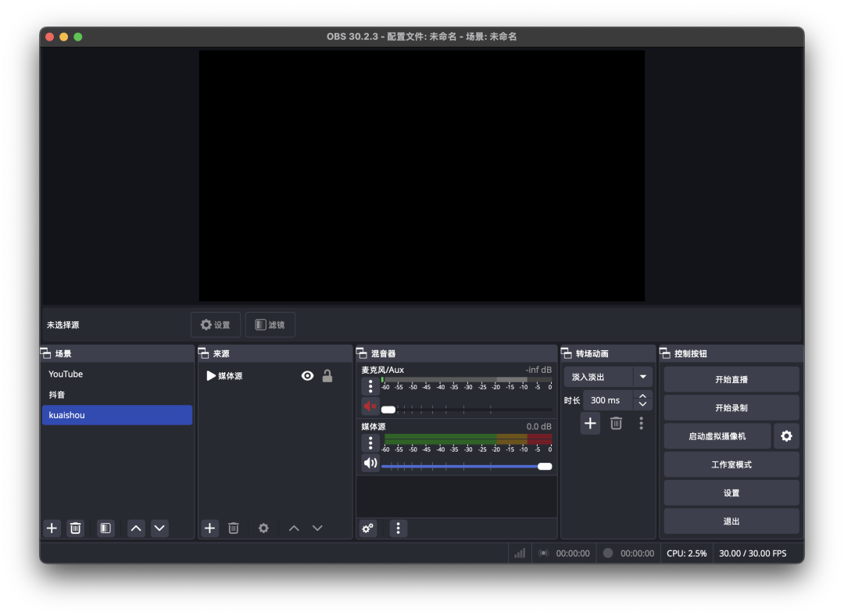844x616 pixels.
Task: Mute the 媒体源 audio speaker icon
Action: click(x=370, y=464)
